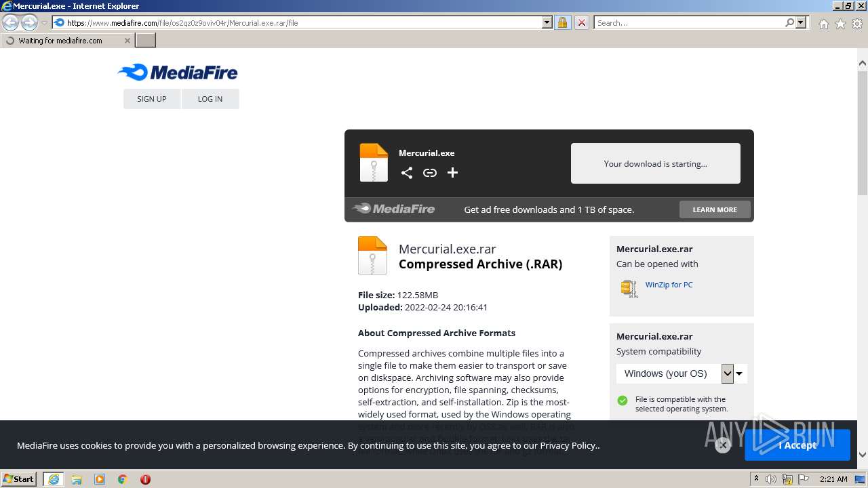Dismiss cookie banner with round X icon
Image resolution: width=868 pixels, height=488 pixels.
click(723, 445)
